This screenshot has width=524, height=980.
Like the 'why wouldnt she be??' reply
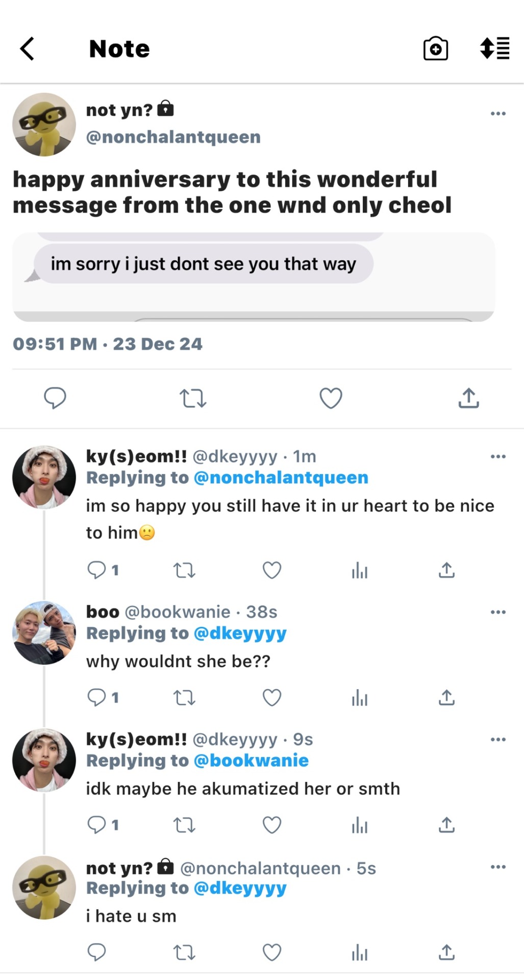(x=272, y=697)
